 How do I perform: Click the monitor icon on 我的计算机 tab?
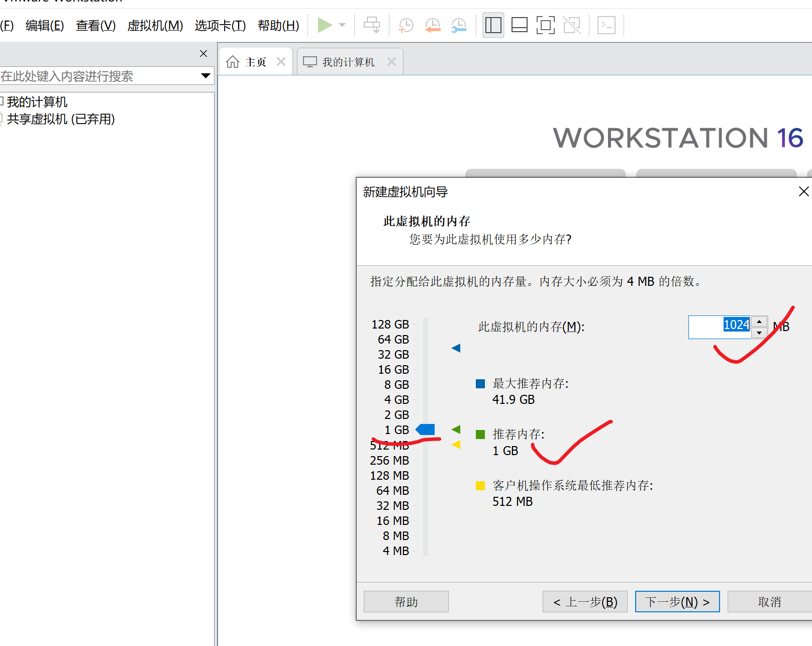310,62
